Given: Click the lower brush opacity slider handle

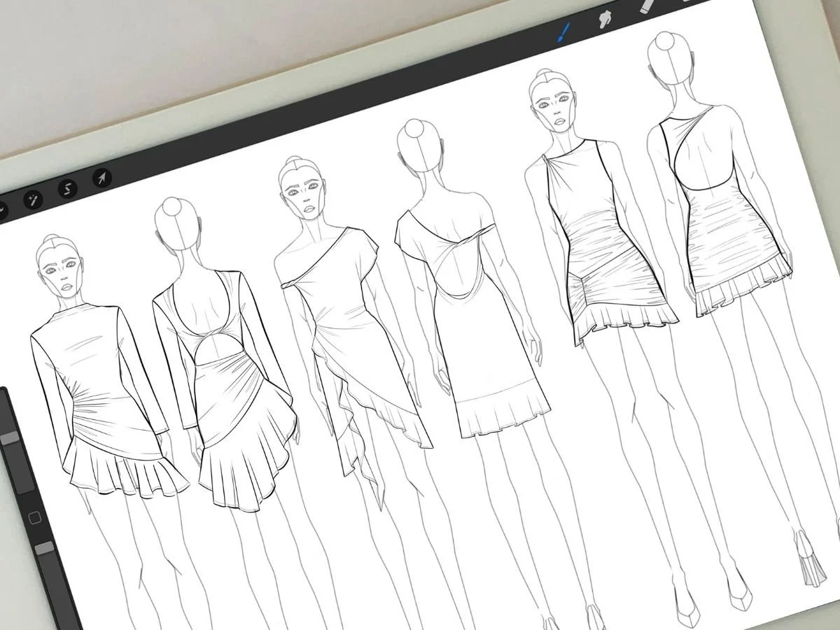Looking at the screenshot, I should click(45, 549).
